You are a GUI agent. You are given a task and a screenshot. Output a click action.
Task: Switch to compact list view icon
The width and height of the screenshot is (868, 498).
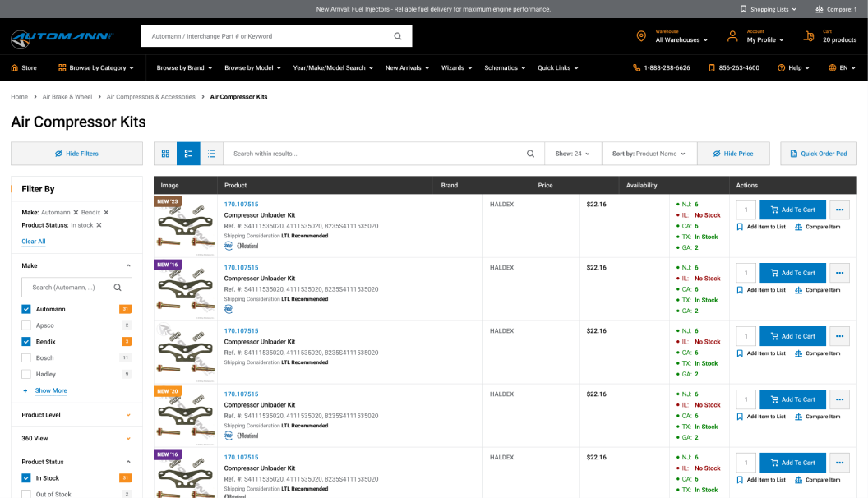211,154
